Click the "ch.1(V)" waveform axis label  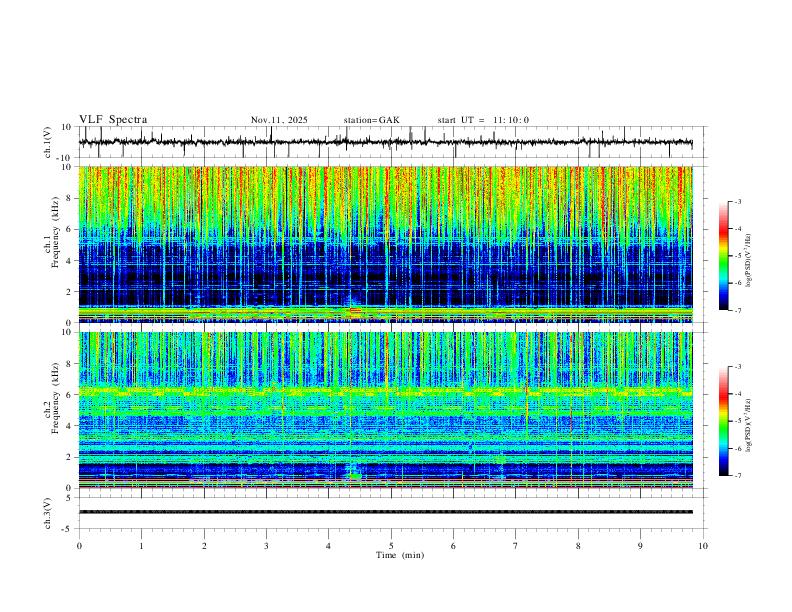[x=48, y=142]
